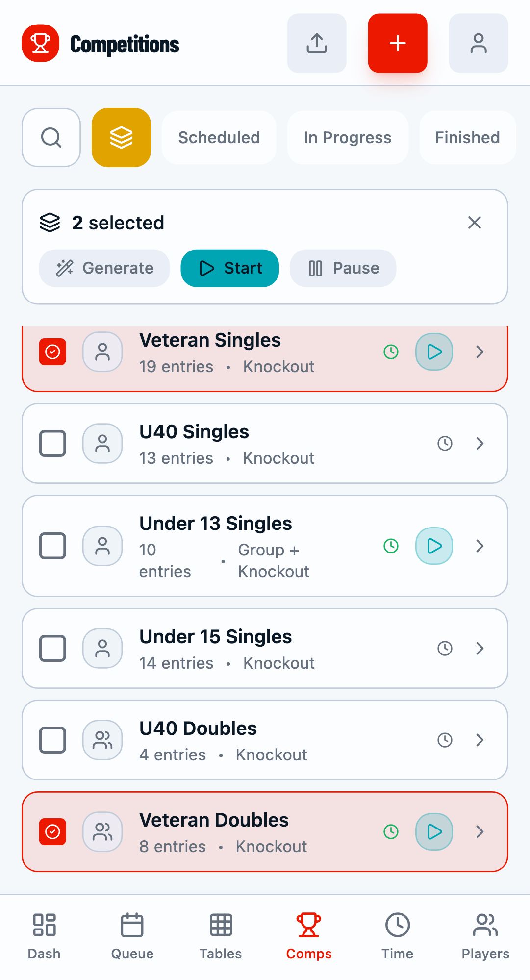The image size is (530, 980).
Task: Open Under 13 Singles details chevron
Action: 480,546
